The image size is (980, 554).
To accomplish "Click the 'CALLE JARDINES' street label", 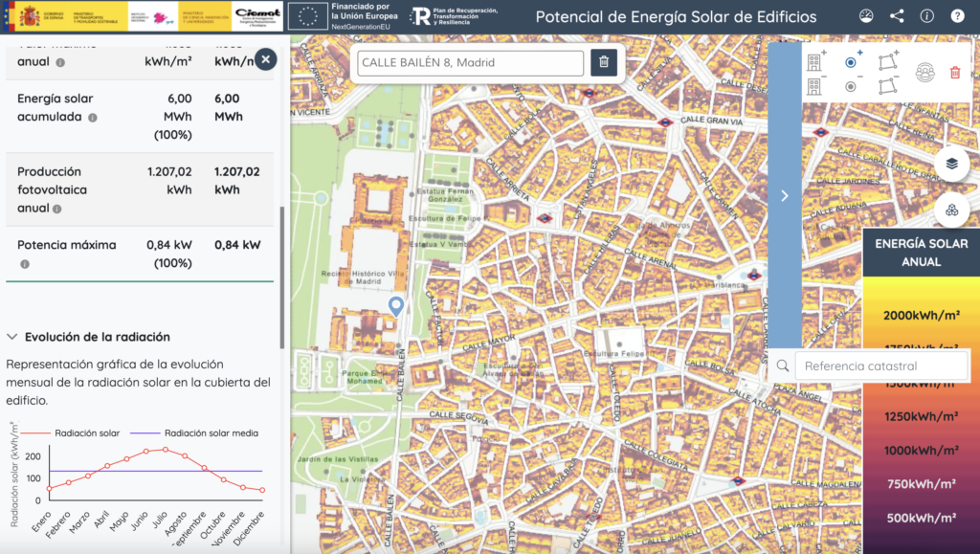I will click(x=848, y=181).
